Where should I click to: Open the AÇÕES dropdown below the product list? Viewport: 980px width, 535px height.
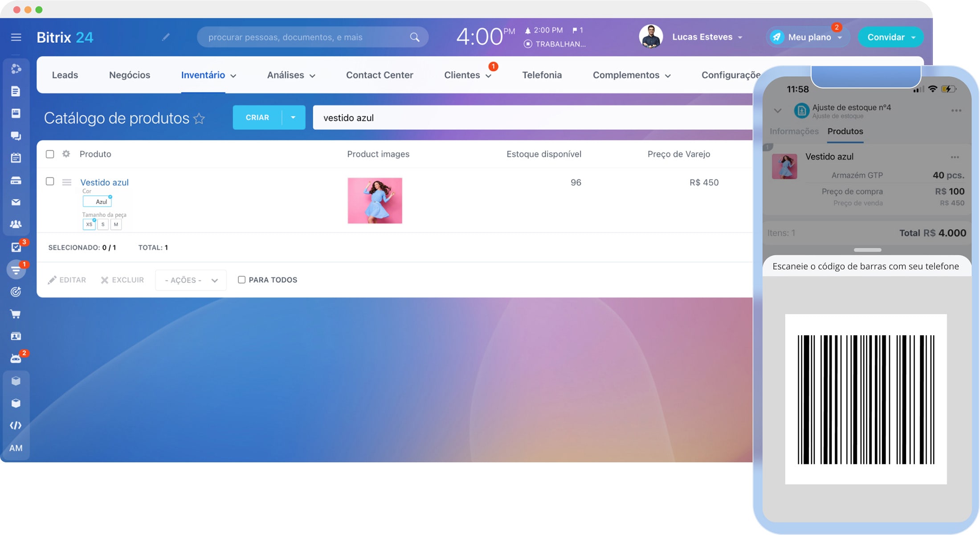pos(190,280)
